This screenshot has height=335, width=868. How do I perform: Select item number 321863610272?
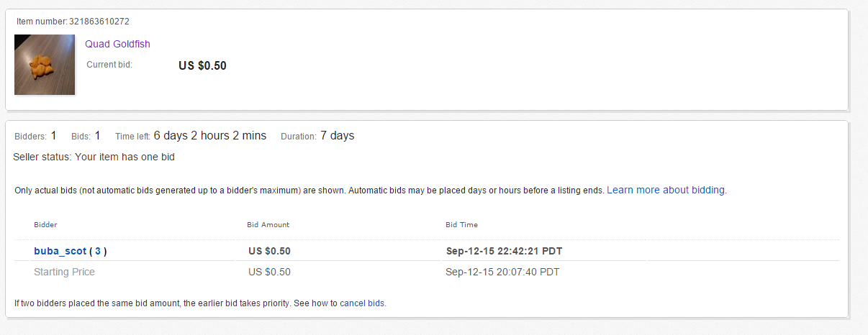click(99, 22)
